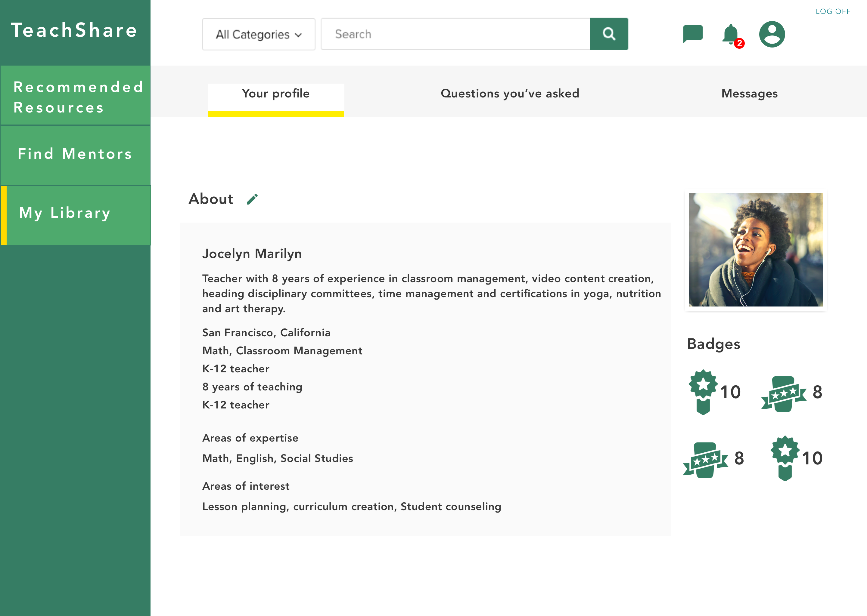Open My Library in sidebar
Screen dimensions: 867x616
click(76, 213)
